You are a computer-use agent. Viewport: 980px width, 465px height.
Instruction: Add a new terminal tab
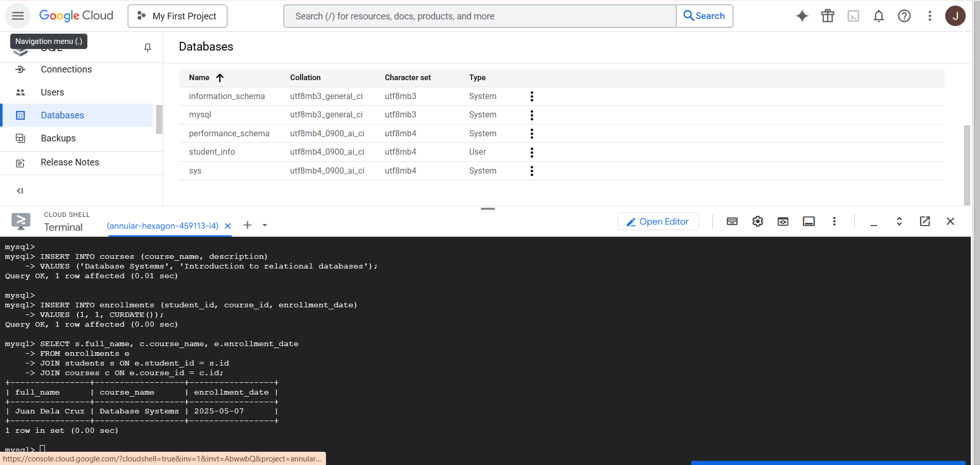tap(247, 225)
